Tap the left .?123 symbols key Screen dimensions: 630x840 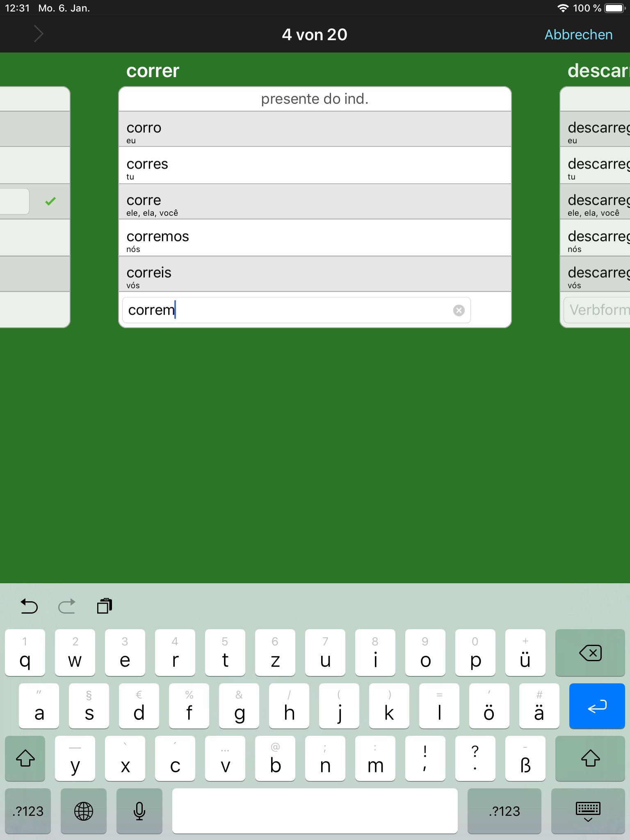[x=28, y=811]
